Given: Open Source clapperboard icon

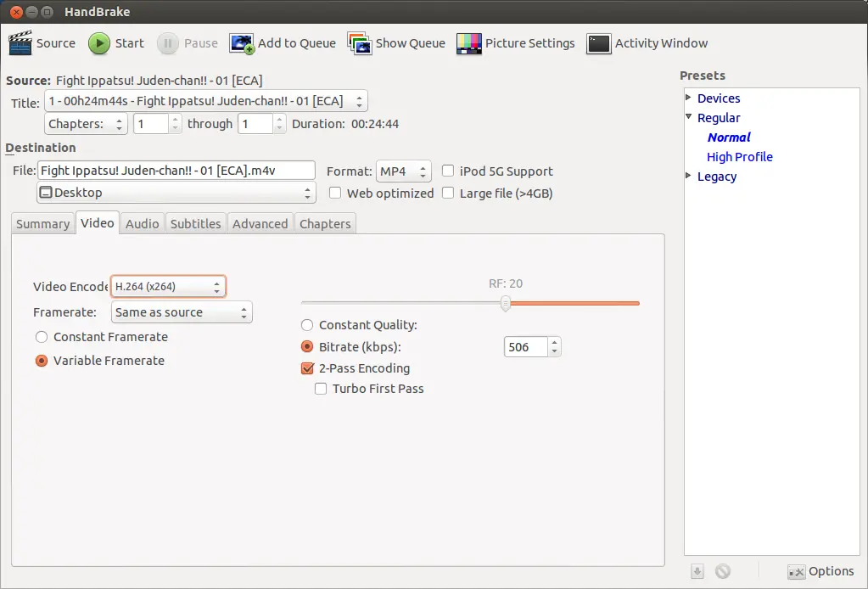Looking at the screenshot, I should pos(20,43).
